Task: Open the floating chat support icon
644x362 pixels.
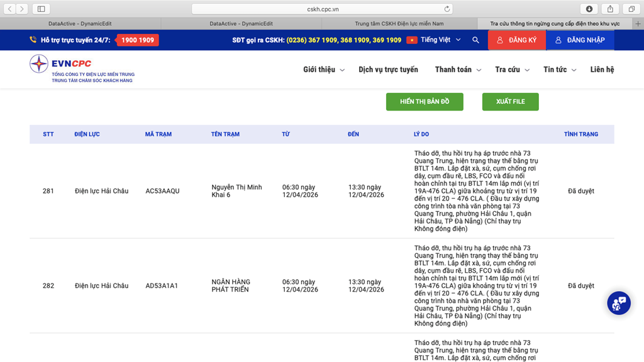Action: pos(618,303)
